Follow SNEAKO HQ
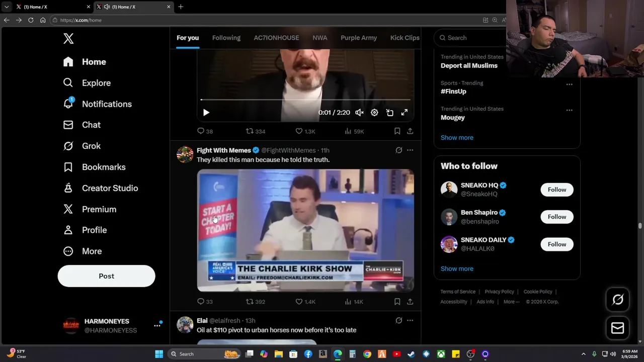 point(556,190)
